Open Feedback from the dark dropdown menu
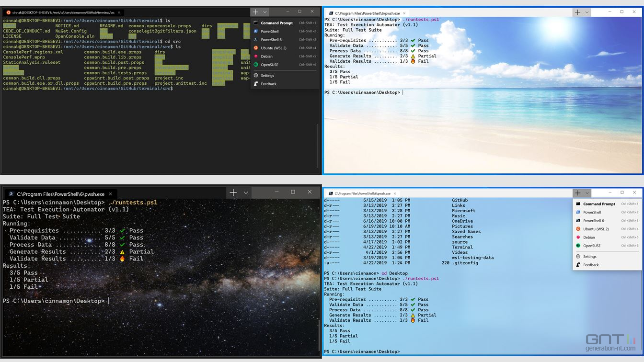This screenshot has width=644, height=362. click(268, 84)
